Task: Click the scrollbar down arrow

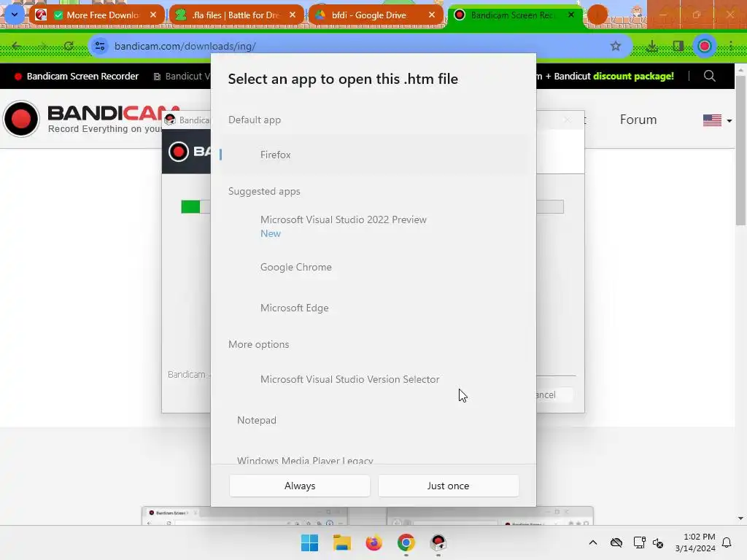Action: tap(740, 518)
